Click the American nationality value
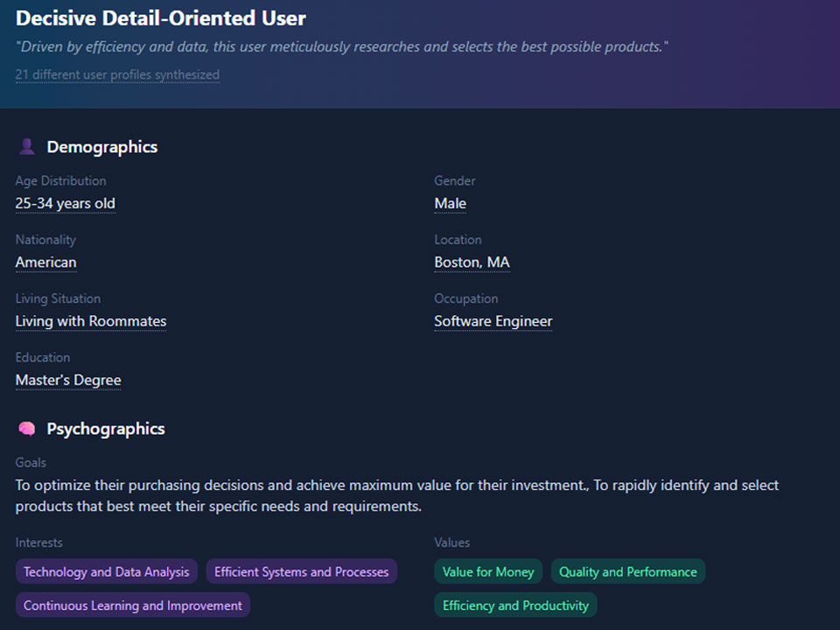The width and height of the screenshot is (840, 630). point(46,262)
